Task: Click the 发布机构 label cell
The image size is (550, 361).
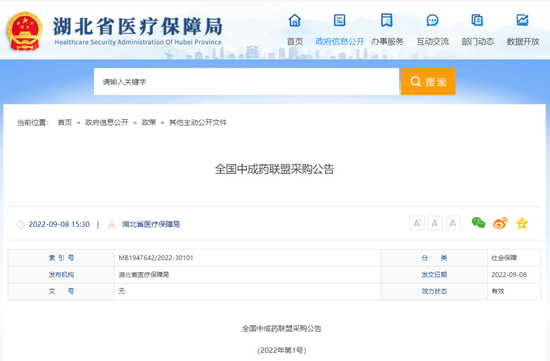Action: point(61,275)
